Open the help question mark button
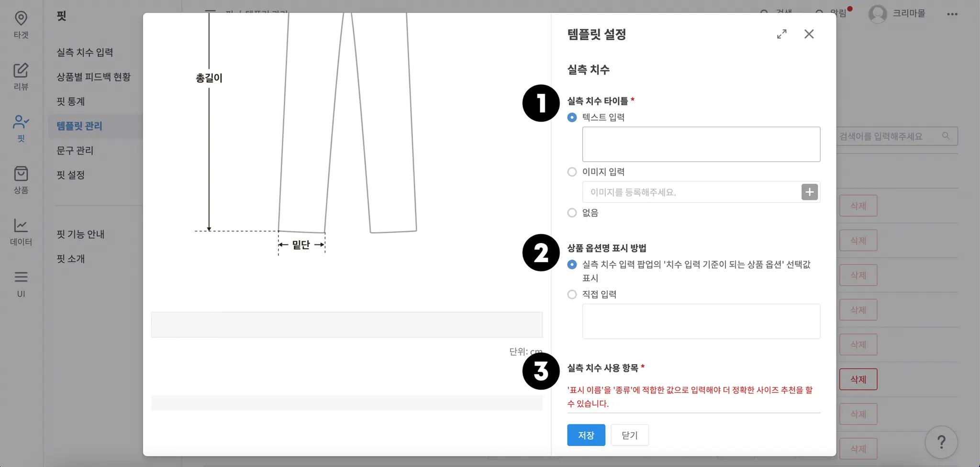This screenshot has width=980, height=467. coord(941,442)
